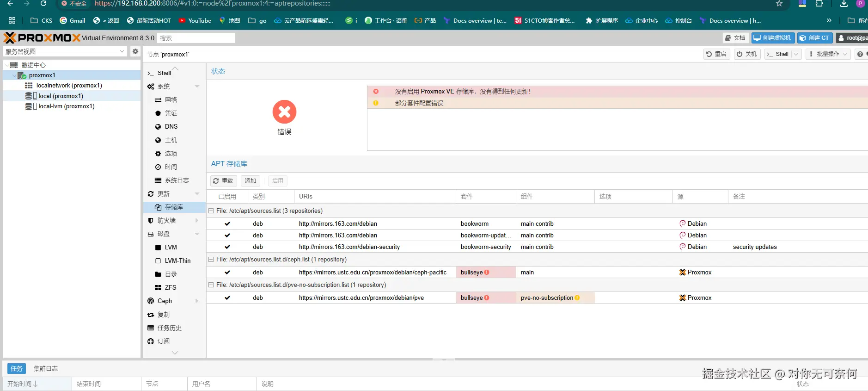Click the Ceph logo icon
This screenshot has height=391, width=868.
click(151, 301)
